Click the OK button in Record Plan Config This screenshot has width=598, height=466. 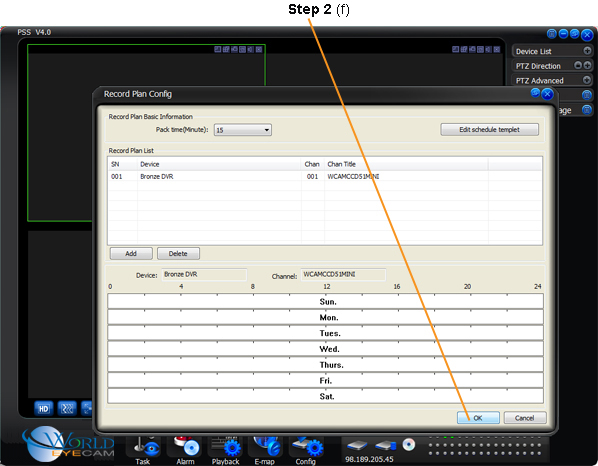(478, 418)
